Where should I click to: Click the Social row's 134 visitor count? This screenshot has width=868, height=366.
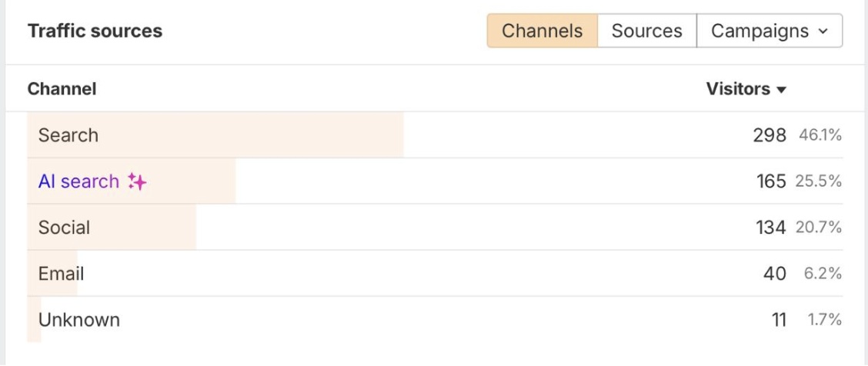click(x=770, y=228)
